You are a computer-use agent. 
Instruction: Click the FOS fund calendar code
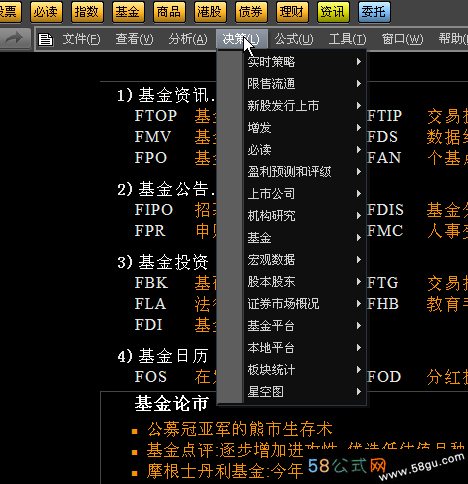pos(151,377)
